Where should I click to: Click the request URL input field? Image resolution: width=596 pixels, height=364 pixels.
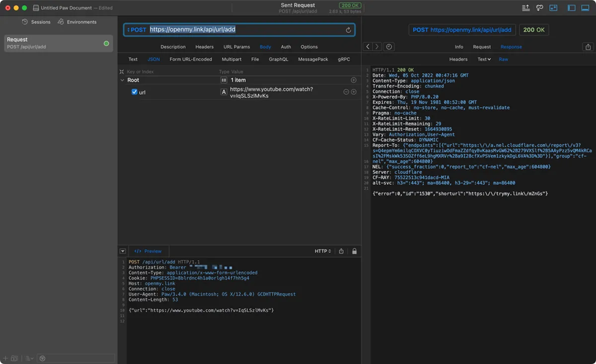pyautogui.click(x=239, y=30)
